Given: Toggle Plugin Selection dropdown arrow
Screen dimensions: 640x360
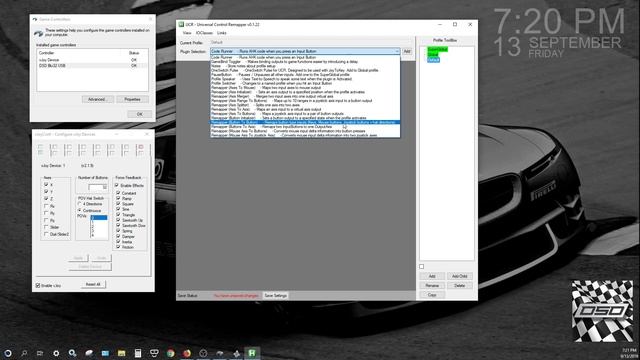Looking at the screenshot, I should [397, 51].
